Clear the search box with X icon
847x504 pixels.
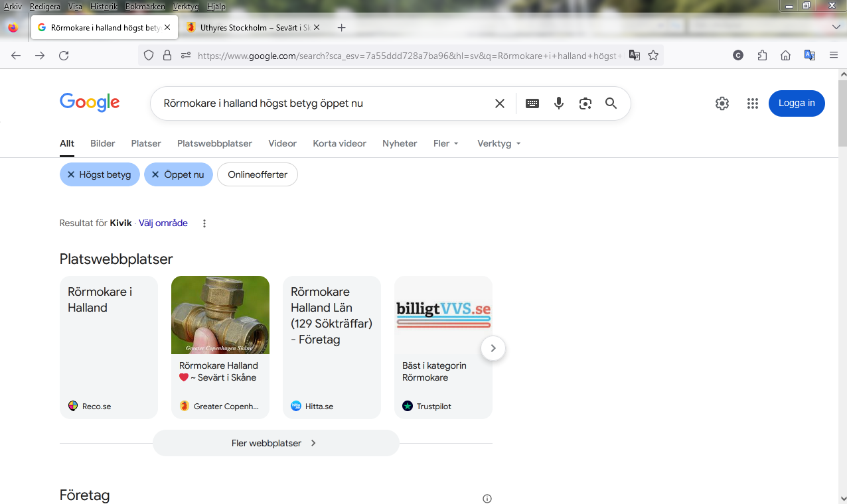coord(500,103)
